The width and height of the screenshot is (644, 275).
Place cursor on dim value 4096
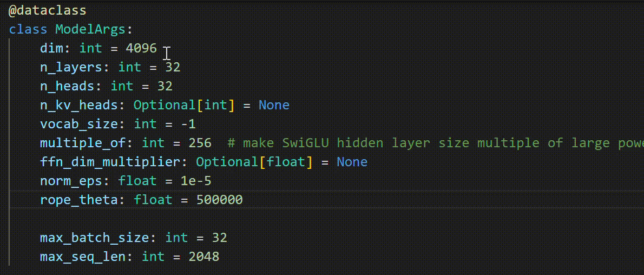141,49
